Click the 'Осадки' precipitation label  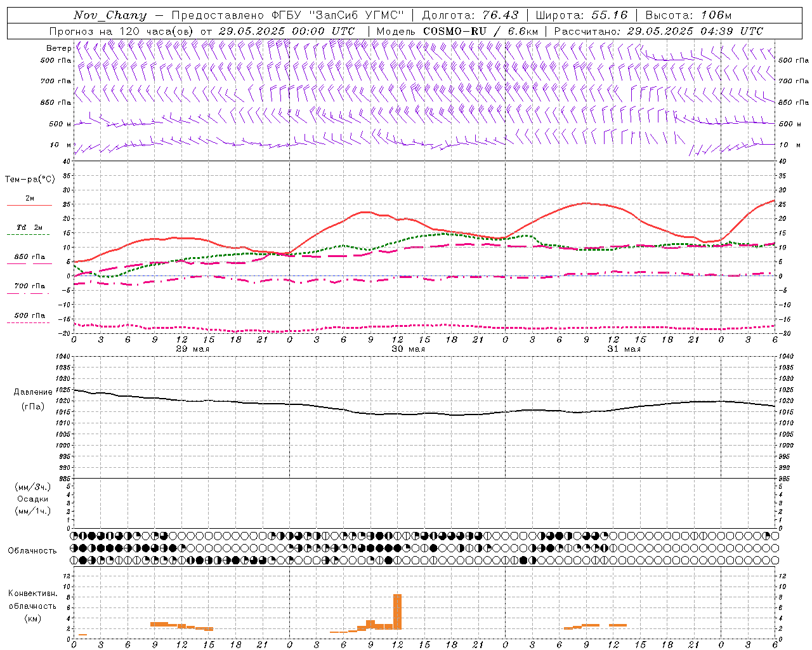[32, 499]
